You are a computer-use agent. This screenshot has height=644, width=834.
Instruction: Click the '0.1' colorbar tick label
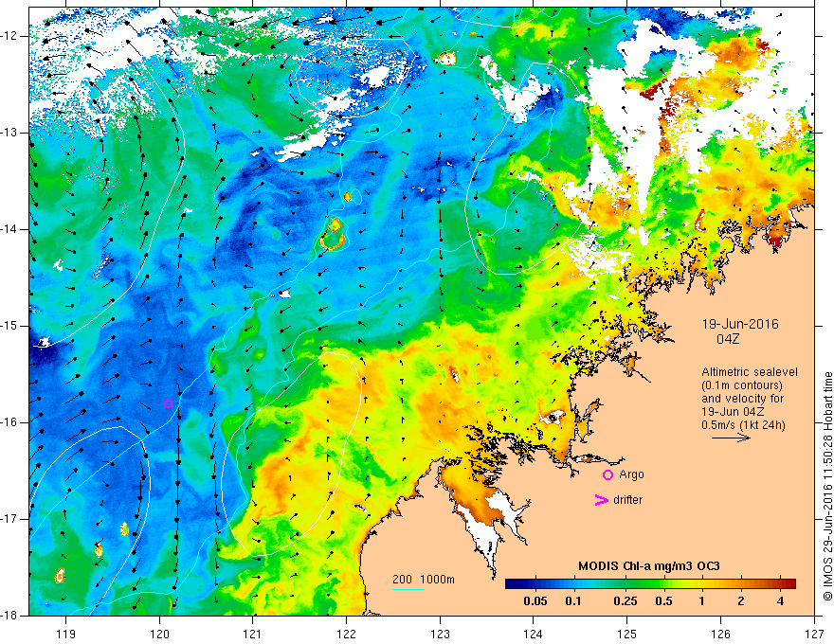click(x=573, y=601)
